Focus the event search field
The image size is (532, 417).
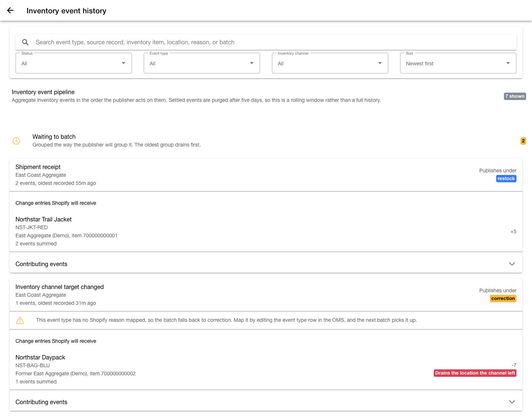point(266,42)
